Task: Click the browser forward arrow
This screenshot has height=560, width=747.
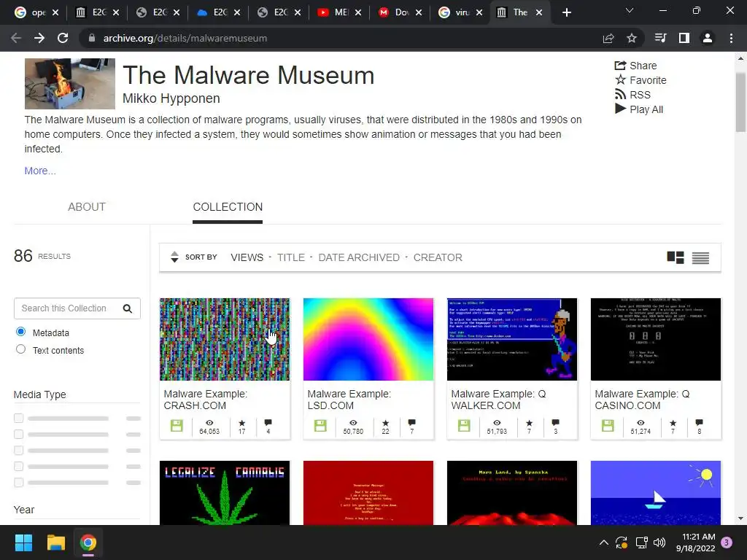Action: 39,38
